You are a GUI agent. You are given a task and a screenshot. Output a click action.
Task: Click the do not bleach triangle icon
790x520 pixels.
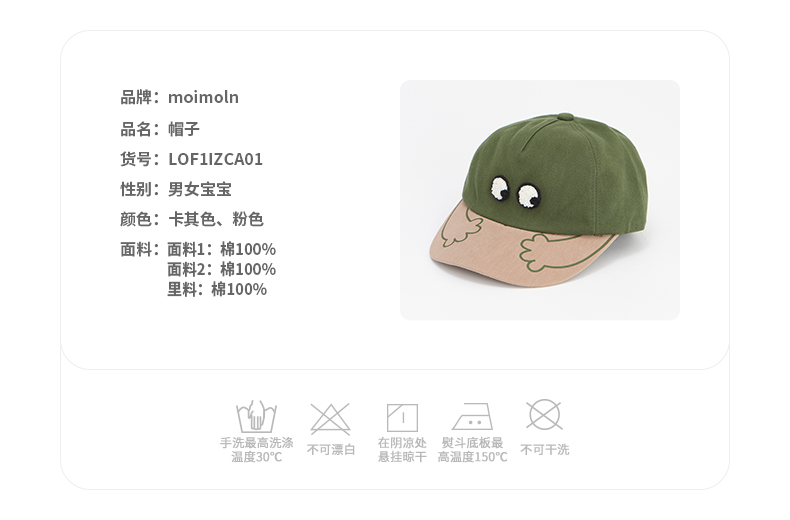(331, 419)
